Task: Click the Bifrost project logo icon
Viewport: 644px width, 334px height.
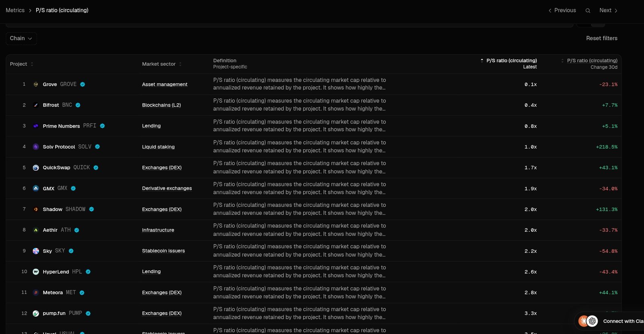Action: (x=36, y=105)
